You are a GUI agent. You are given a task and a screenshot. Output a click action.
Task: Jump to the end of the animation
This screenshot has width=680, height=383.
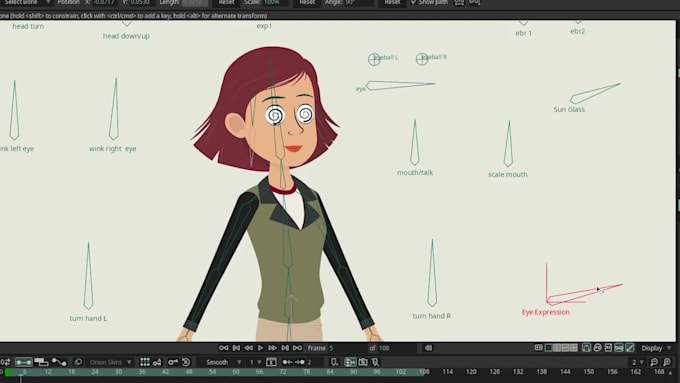coord(298,348)
